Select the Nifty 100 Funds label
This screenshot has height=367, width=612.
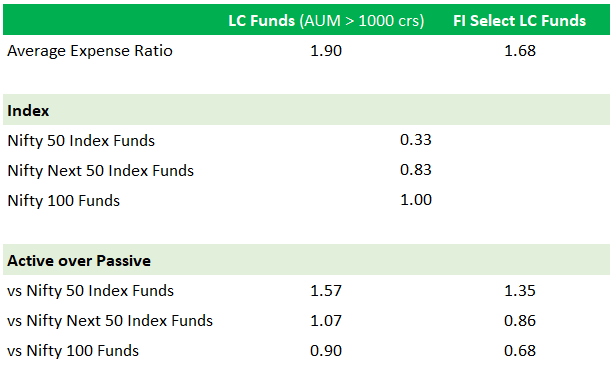click(64, 201)
